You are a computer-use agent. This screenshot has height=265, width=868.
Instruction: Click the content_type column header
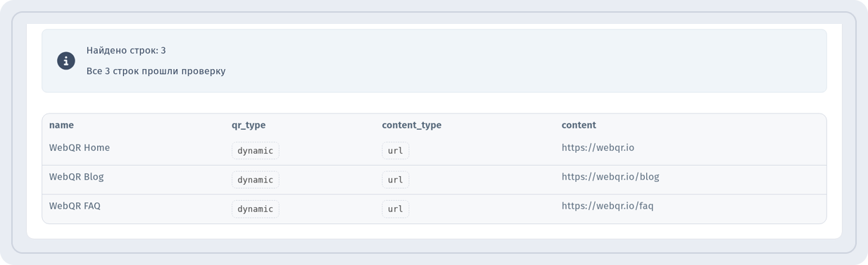click(x=412, y=125)
